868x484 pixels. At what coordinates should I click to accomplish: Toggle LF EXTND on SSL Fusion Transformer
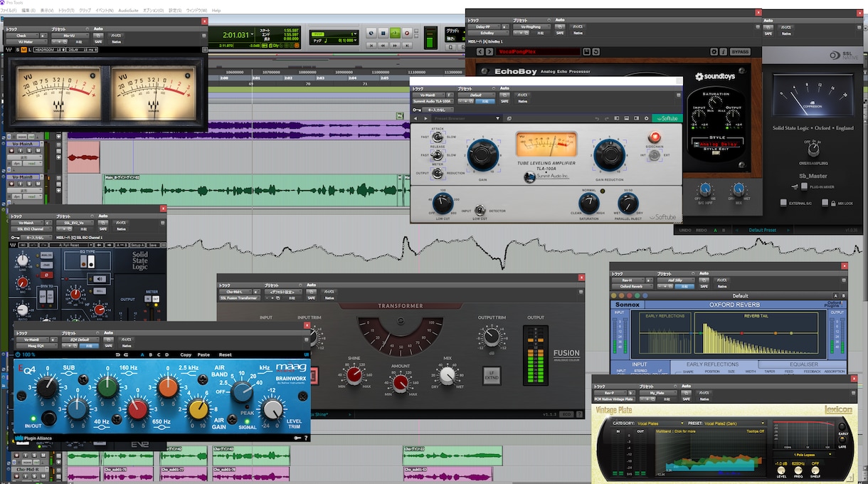490,375
